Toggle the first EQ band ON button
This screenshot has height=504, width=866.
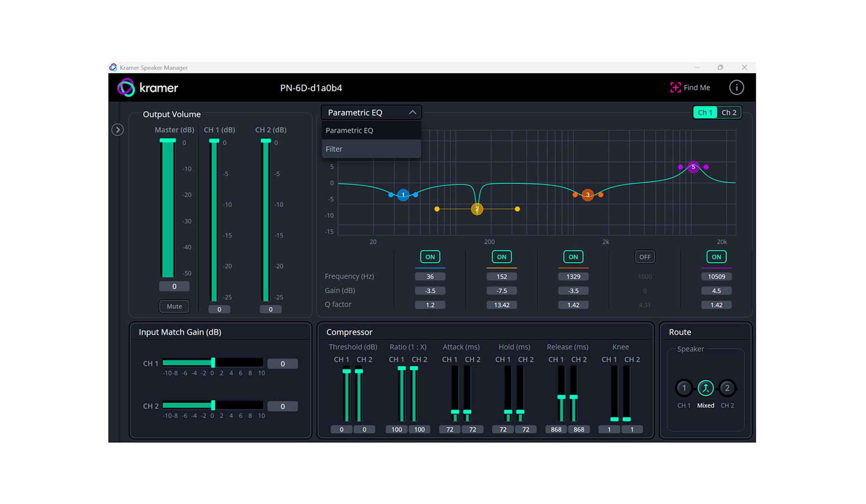[x=430, y=257]
